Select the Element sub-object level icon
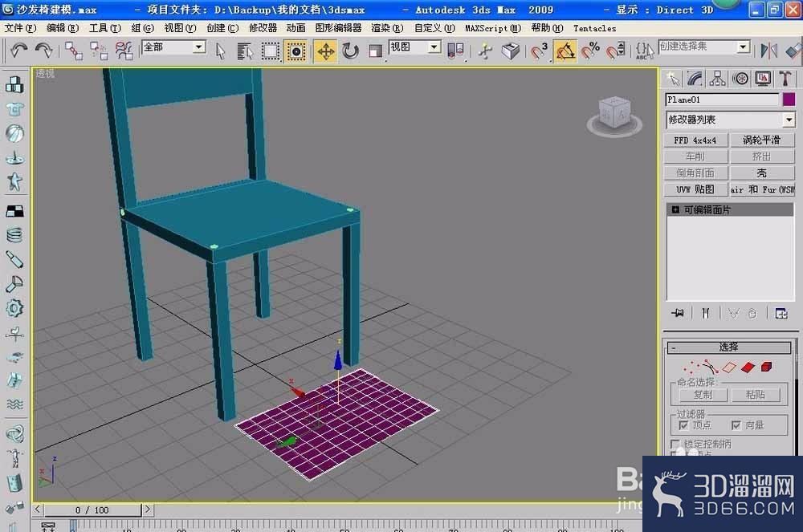Screen dimensions: 803x532 [x=767, y=367]
